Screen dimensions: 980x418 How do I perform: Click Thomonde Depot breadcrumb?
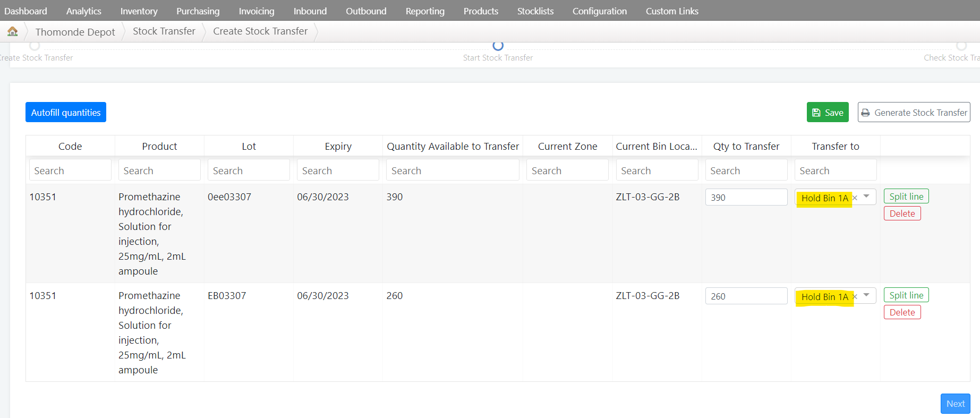[75, 32]
